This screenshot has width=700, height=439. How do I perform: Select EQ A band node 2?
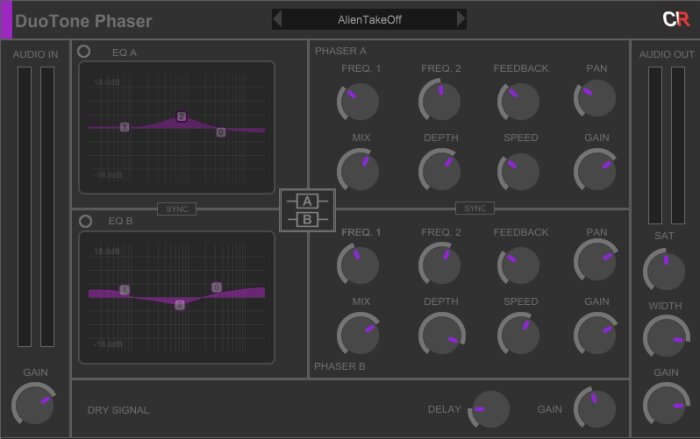(x=181, y=117)
